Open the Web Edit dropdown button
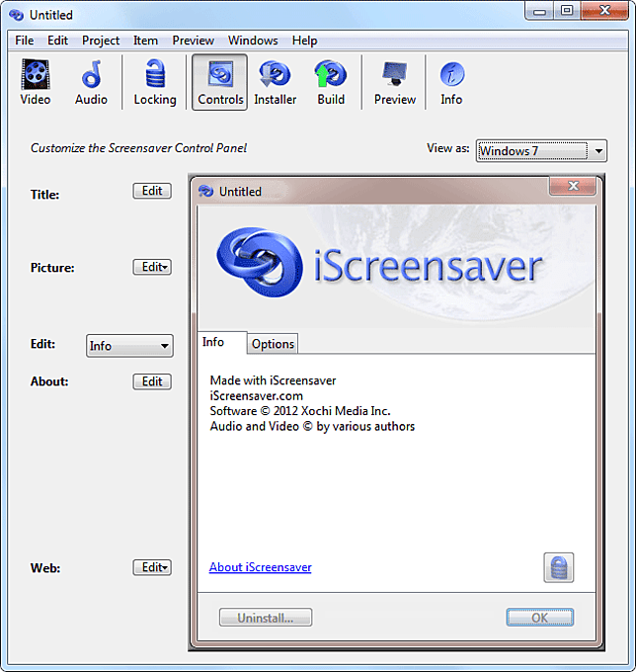Screen dimensions: 636x672 [x=152, y=567]
